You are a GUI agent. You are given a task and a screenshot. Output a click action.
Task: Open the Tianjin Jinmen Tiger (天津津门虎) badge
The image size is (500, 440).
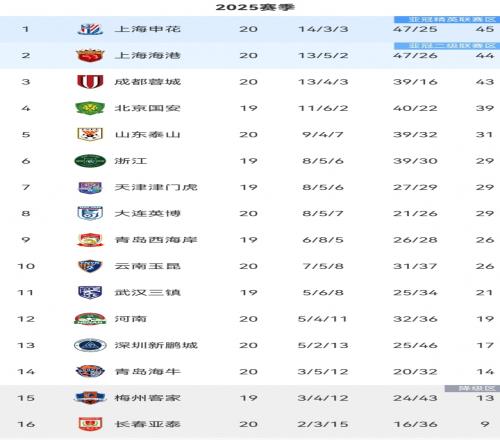90,187
